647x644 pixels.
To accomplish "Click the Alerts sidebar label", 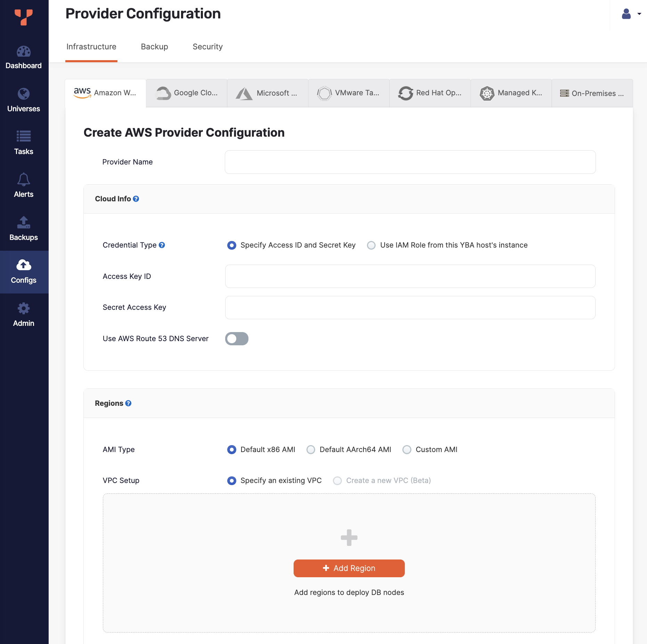I will tap(24, 194).
